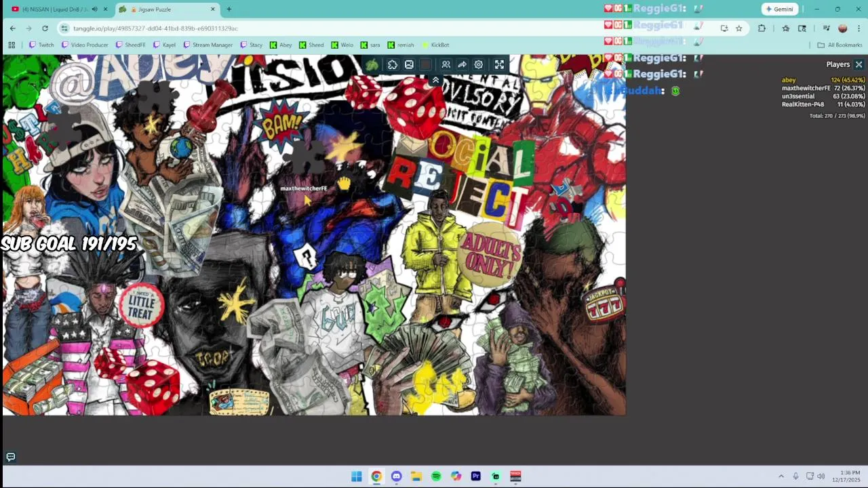The image size is (868, 488).
Task: Show the puzzle reference image preview
Action: [409, 64]
